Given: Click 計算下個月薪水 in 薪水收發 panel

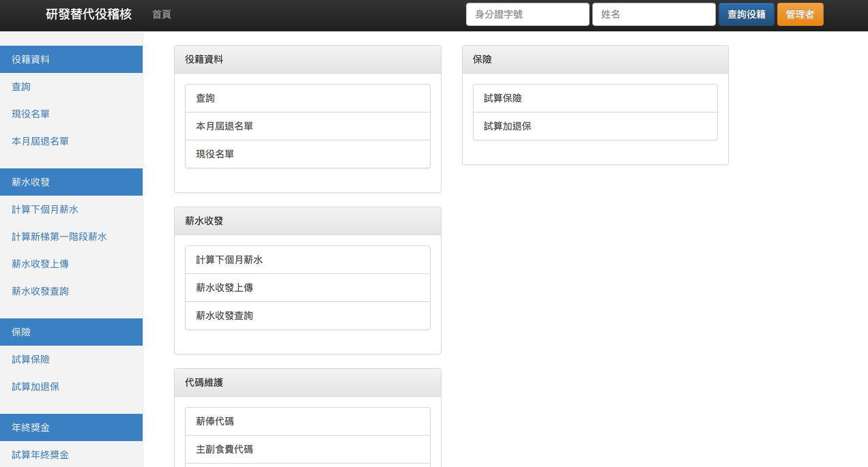Looking at the screenshot, I should pyautogui.click(x=308, y=260).
